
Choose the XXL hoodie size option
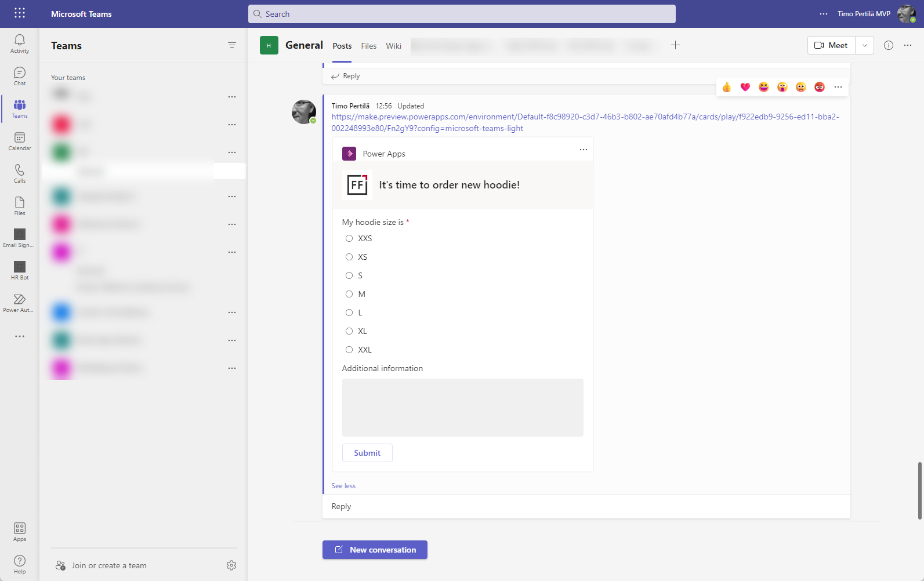point(349,350)
